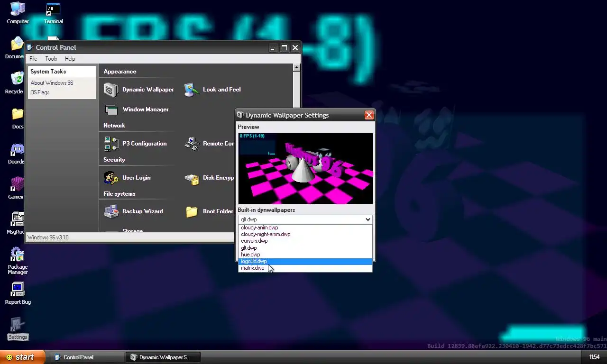Click the Appearance section heading

click(x=120, y=72)
